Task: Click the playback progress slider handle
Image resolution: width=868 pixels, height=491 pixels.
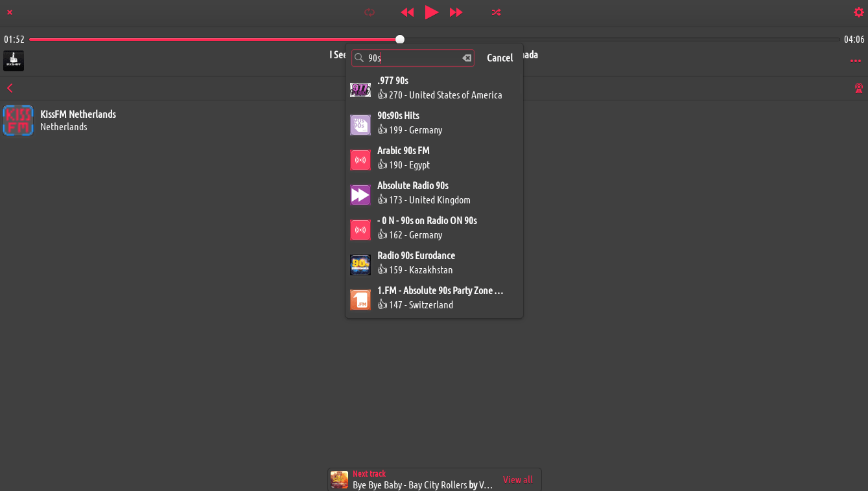Action: click(400, 40)
